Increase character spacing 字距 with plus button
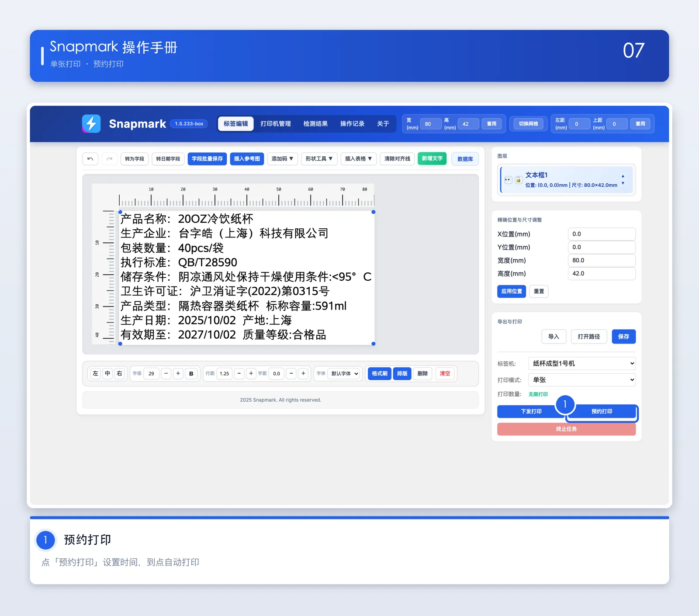Screen dimensions: 699x616 pos(303,374)
